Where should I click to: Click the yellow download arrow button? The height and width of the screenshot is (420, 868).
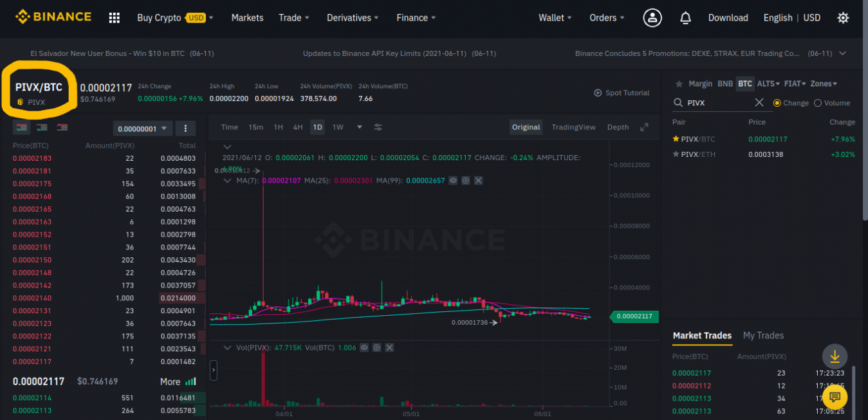[x=835, y=356]
